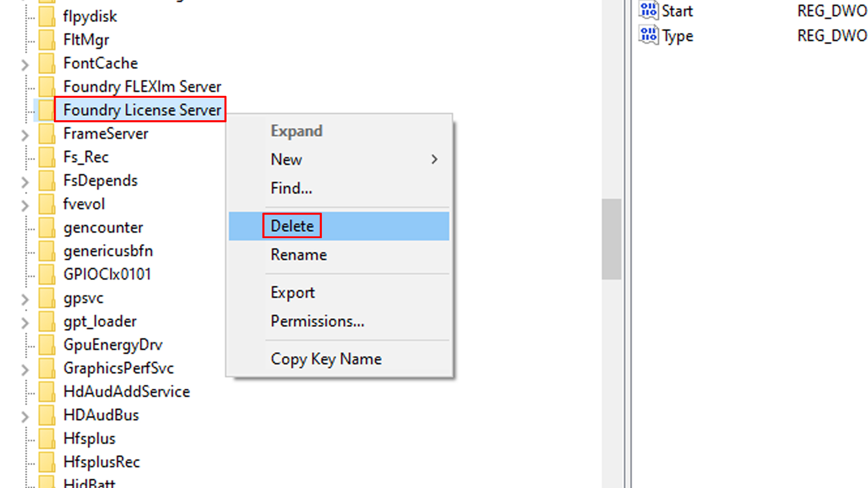Expand the FontCache key

pyautogui.click(x=25, y=65)
